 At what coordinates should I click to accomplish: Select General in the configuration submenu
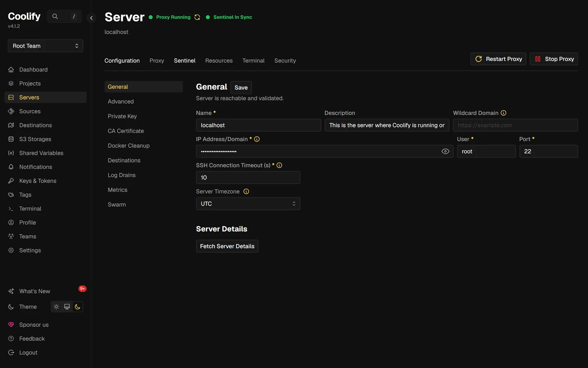tap(144, 87)
